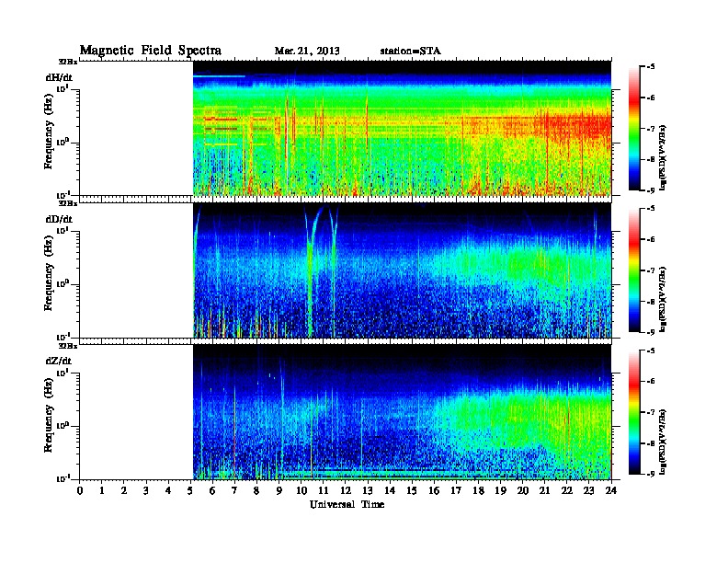Click the hour 9 tick label

pos(279,491)
